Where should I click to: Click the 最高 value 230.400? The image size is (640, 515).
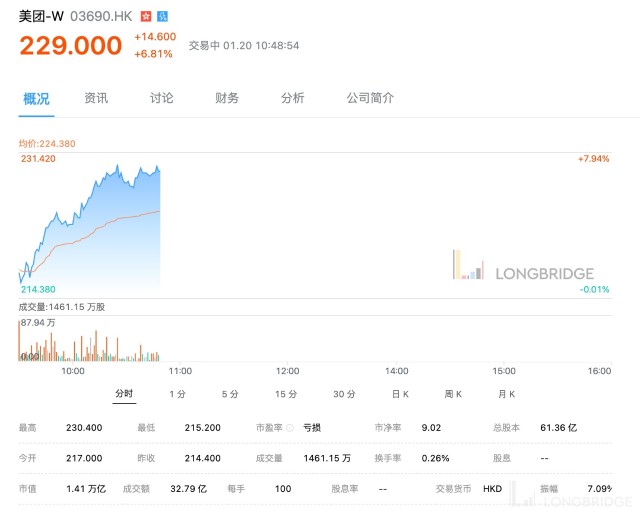click(x=84, y=428)
